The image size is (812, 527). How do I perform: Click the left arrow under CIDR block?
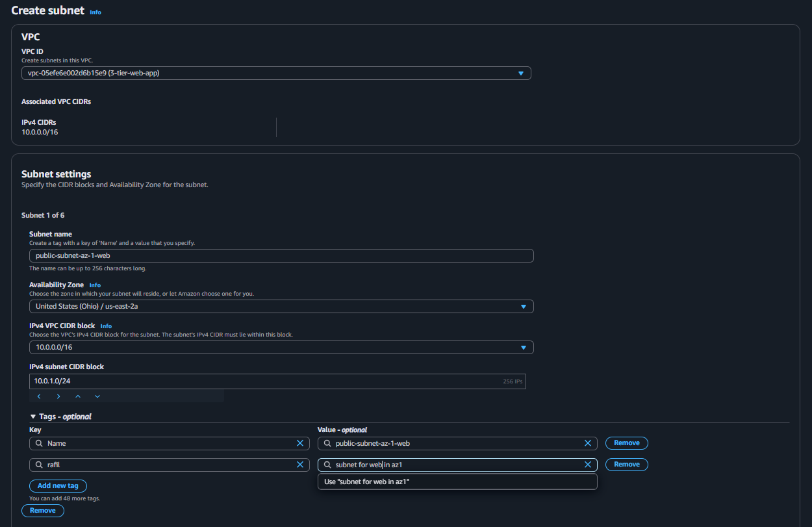39,396
